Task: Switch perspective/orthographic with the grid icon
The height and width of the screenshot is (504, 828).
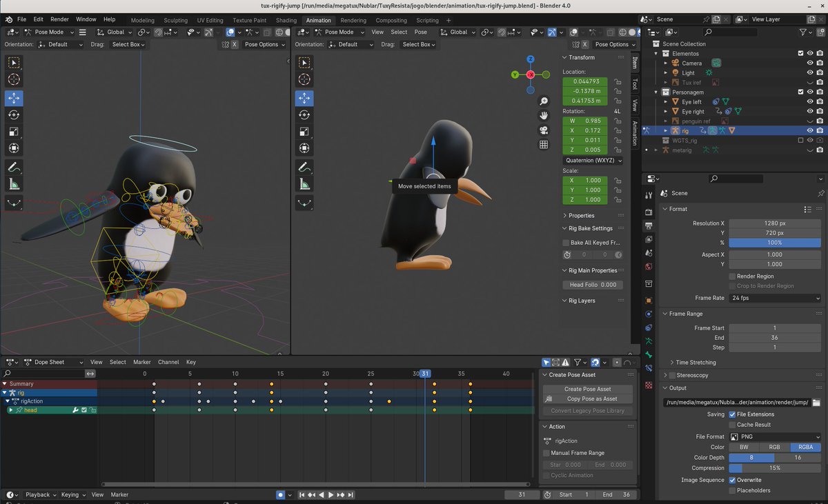Action: tap(544, 145)
